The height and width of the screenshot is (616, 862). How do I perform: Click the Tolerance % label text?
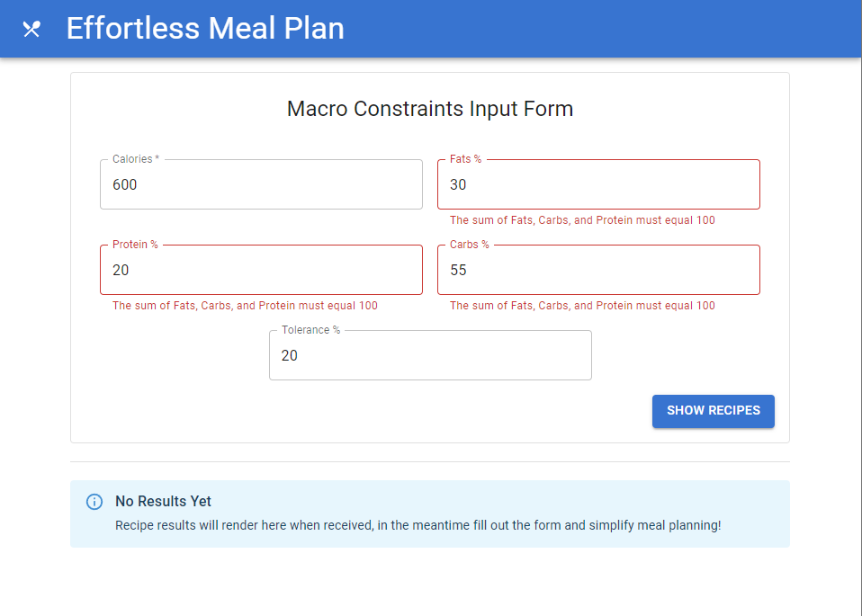click(x=310, y=330)
